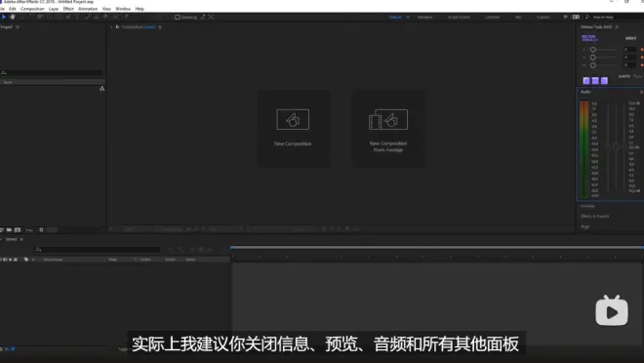This screenshot has width=644, height=363.
Task: Open the Motion Tools panel menu
Action: tap(617, 27)
